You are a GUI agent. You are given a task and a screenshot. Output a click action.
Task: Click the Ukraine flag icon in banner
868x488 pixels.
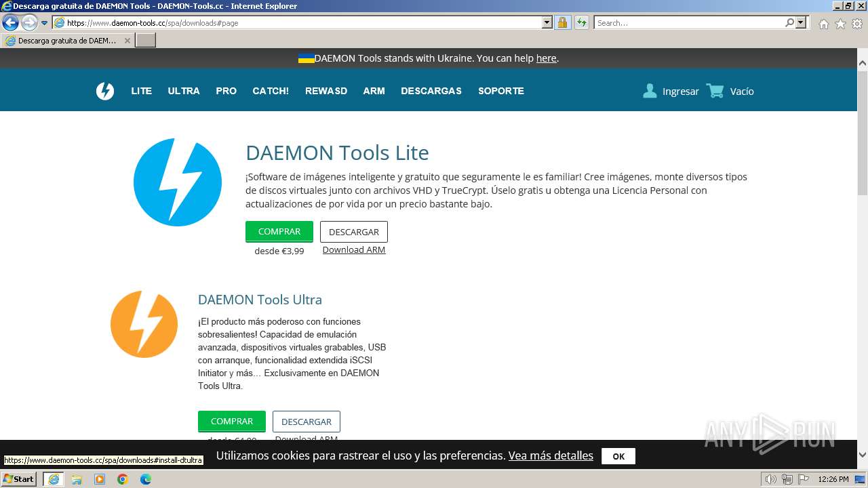click(306, 58)
